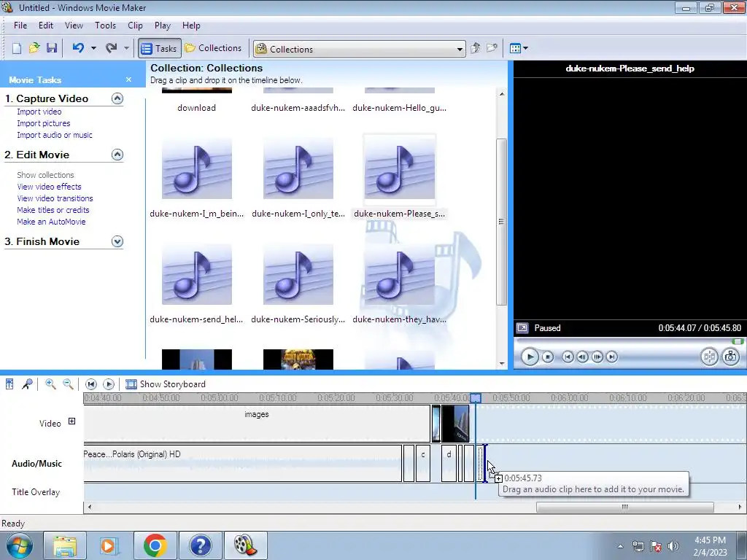Open the undo history dropdown arrow
This screenshot has height=560, width=747.
pos(93,48)
